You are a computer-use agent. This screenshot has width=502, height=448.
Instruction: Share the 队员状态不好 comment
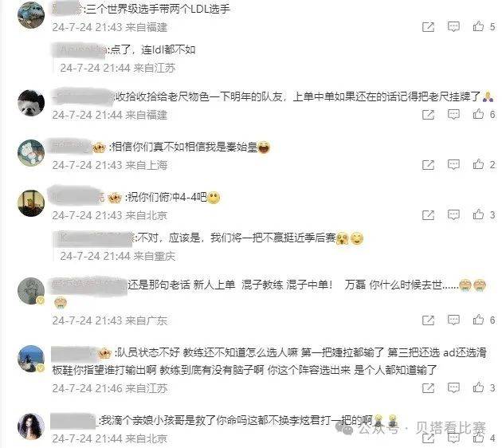[x=428, y=388]
